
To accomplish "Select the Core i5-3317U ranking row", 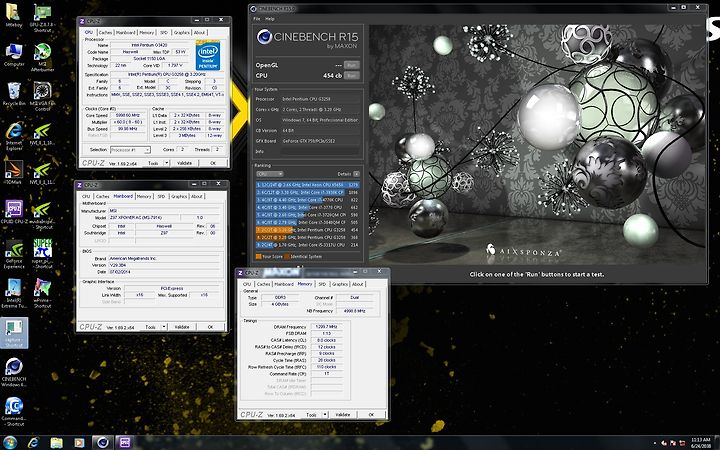I will pyautogui.click(x=308, y=245).
